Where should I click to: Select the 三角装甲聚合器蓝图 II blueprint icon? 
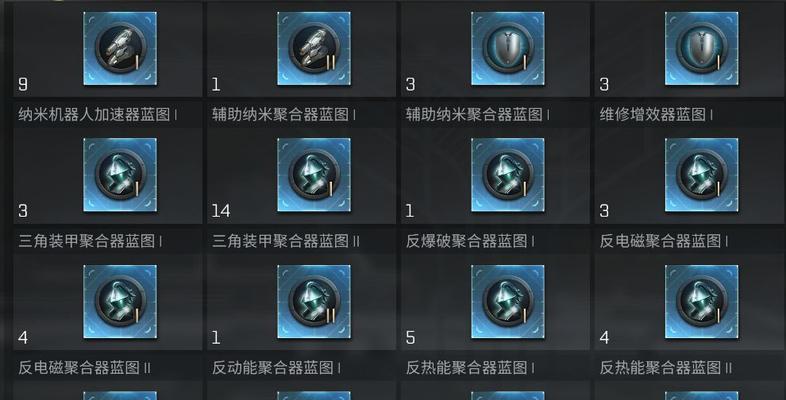coord(314,175)
